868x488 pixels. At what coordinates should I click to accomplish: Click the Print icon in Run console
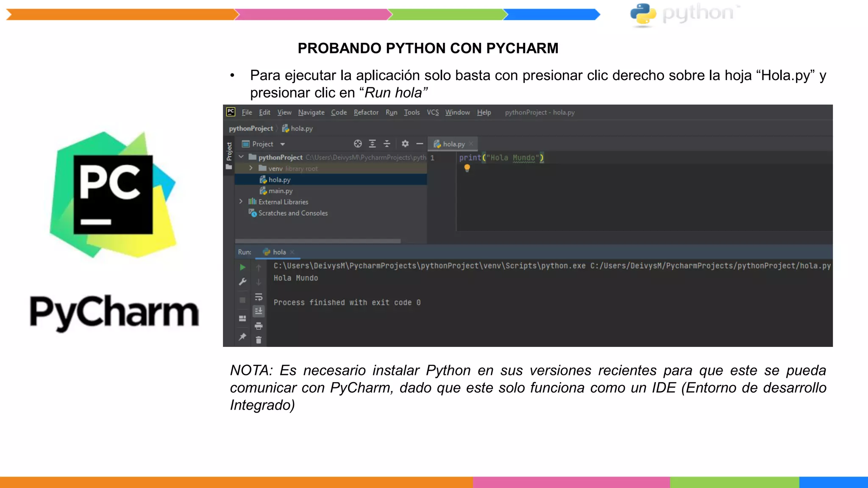point(259,326)
